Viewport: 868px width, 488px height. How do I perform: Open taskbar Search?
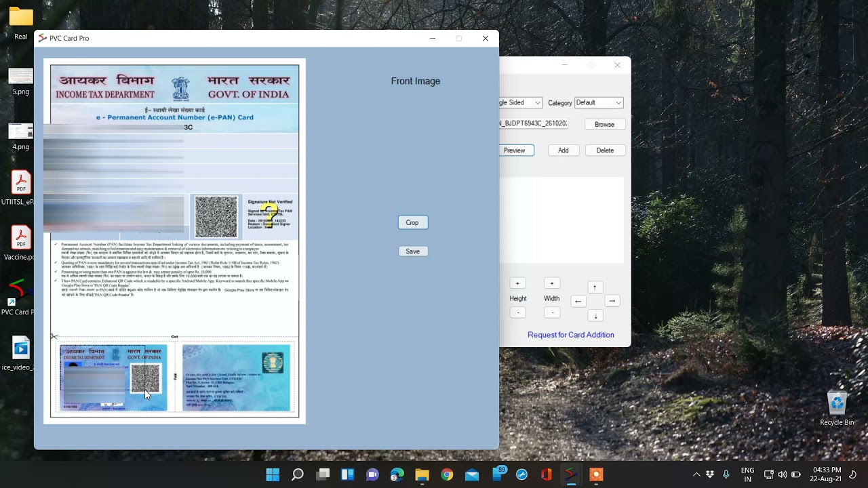coord(298,474)
